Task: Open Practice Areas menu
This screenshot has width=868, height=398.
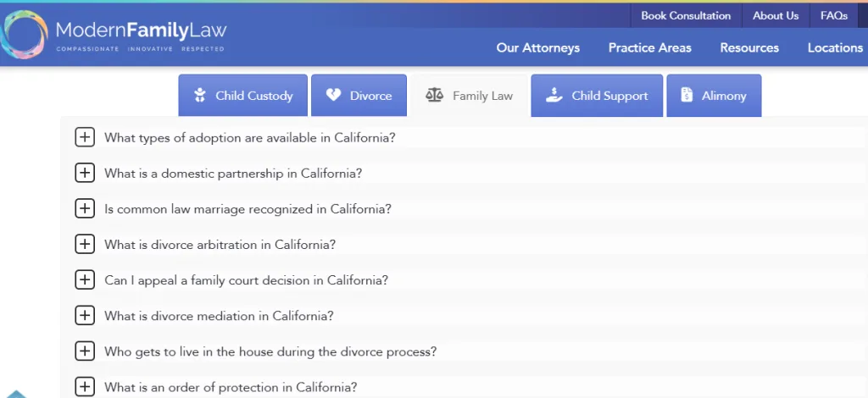Action: point(650,47)
